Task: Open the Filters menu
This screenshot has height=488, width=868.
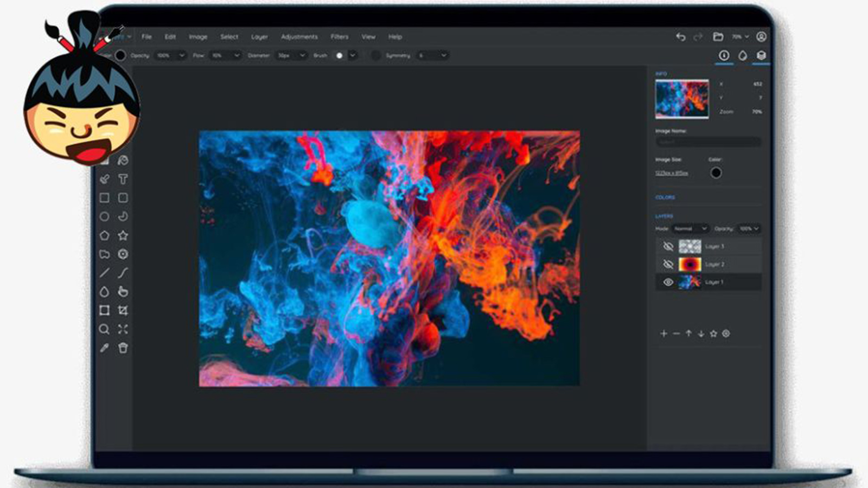Action: click(340, 37)
